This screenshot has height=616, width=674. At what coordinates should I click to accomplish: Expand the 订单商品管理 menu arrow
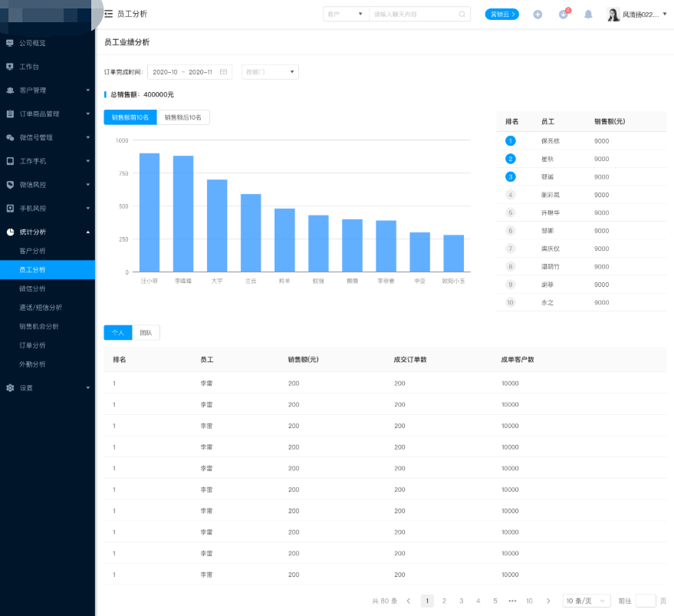pyautogui.click(x=87, y=114)
